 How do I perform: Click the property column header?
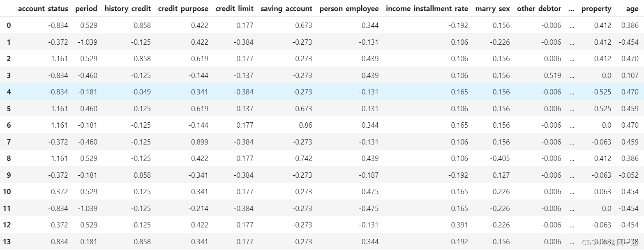tap(596, 9)
